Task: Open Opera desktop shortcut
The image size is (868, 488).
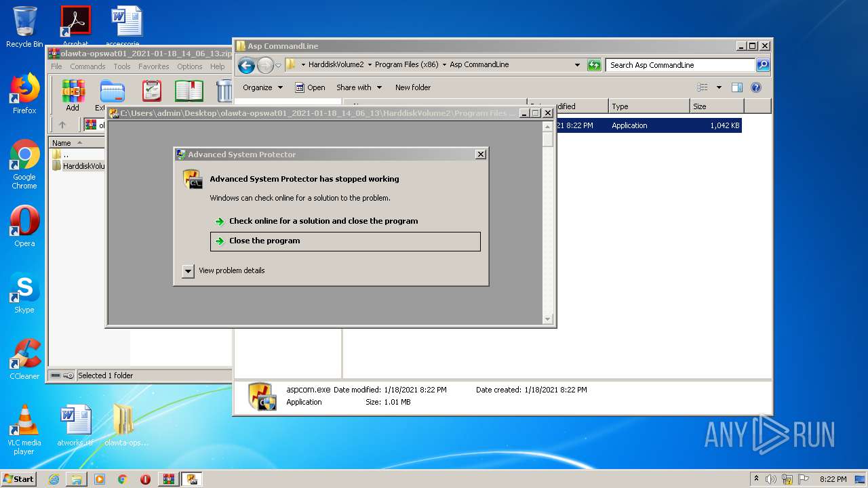Action: [24, 226]
